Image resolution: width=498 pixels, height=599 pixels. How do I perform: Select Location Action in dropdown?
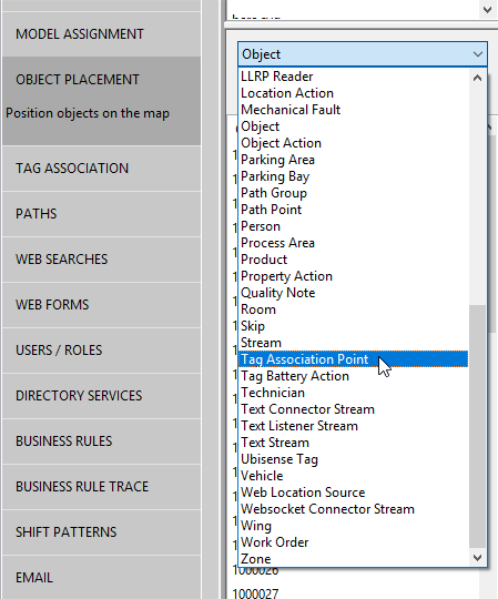[353, 93]
